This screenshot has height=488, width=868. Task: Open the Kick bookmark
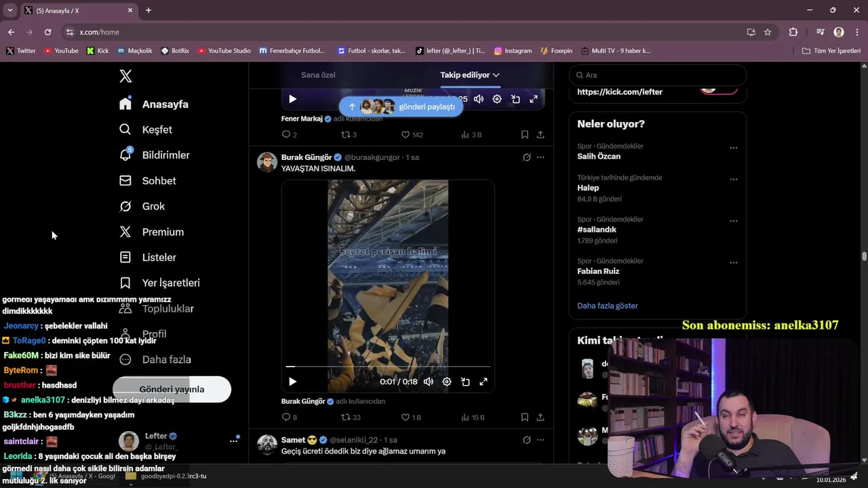98,51
